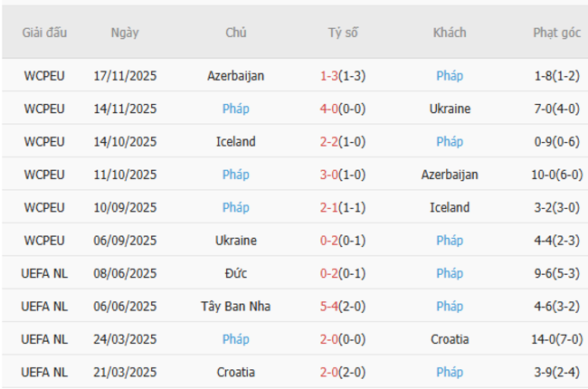This screenshot has height=389, width=588.
Task: Select the 1-3(1-3) score
Action: (x=343, y=76)
